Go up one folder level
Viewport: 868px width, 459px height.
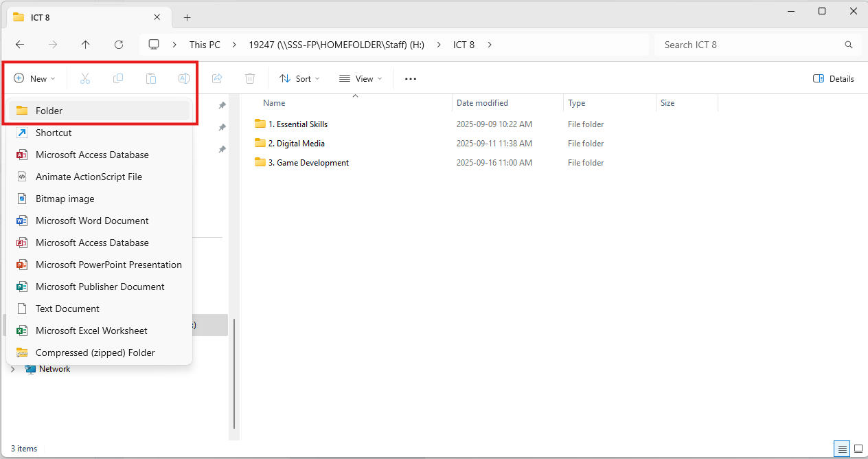[85, 44]
